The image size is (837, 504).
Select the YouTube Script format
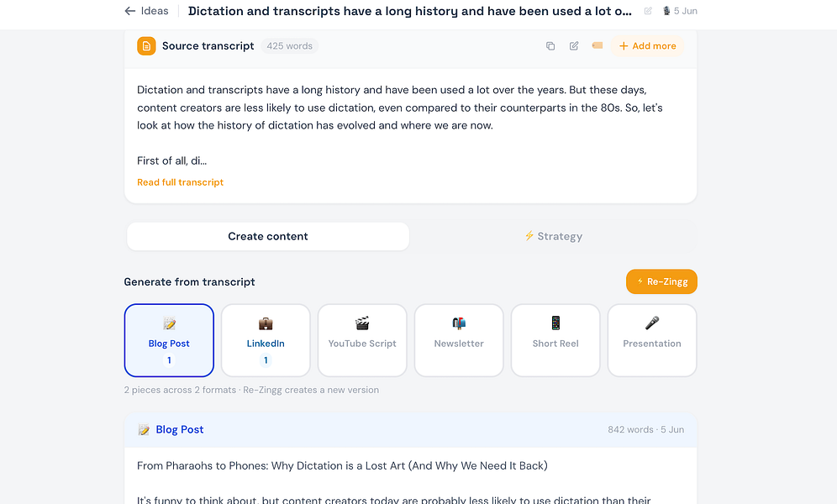point(362,340)
